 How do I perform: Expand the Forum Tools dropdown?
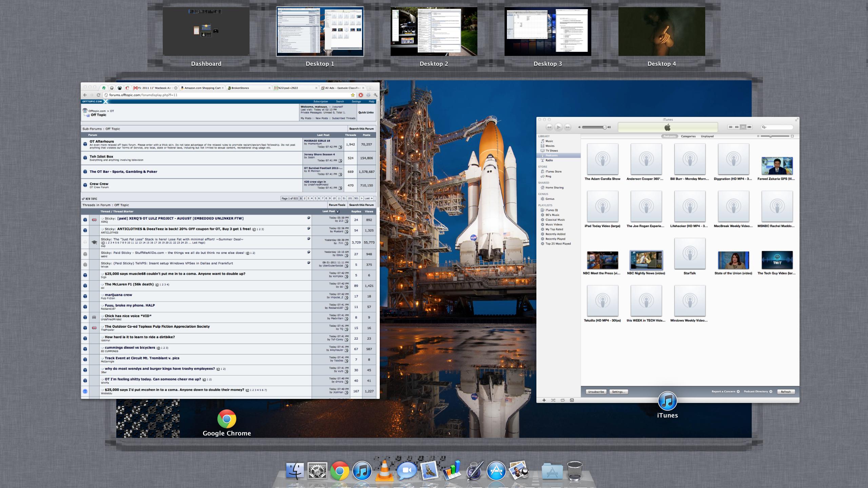click(x=337, y=205)
